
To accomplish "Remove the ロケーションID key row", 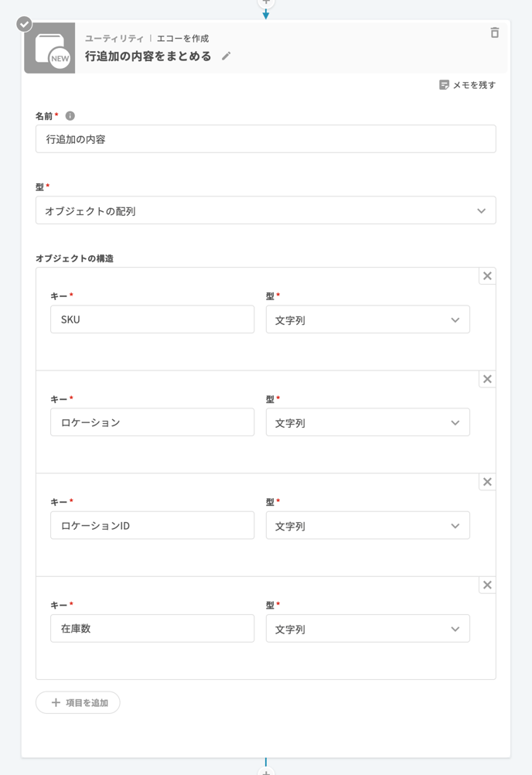I will point(487,482).
